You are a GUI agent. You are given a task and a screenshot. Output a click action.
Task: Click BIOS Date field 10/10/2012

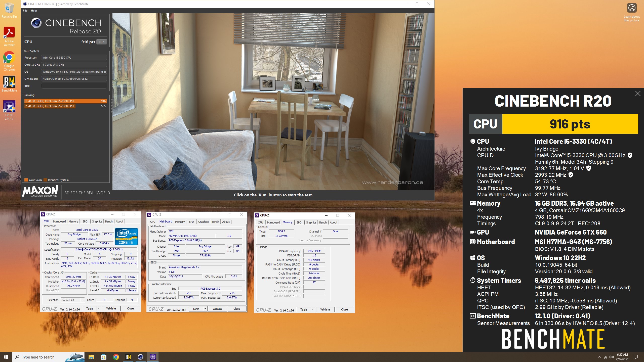185,276
